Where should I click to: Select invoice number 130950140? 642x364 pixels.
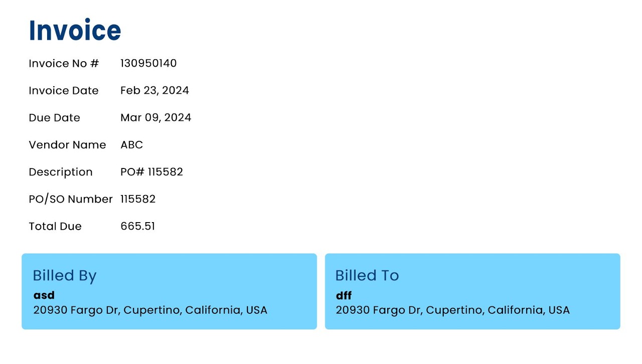(x=148, y=63)
